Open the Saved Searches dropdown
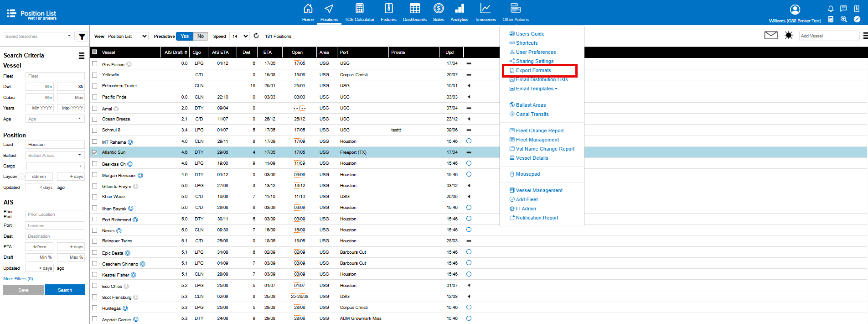Screen dimensions: 868x324 [x=38, y=36]
